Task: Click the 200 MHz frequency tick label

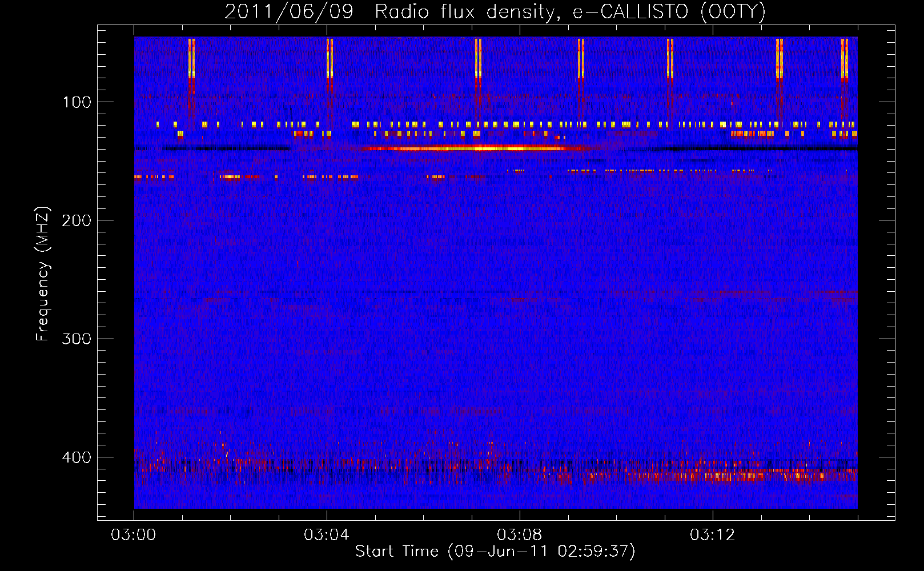Action: 77,220
